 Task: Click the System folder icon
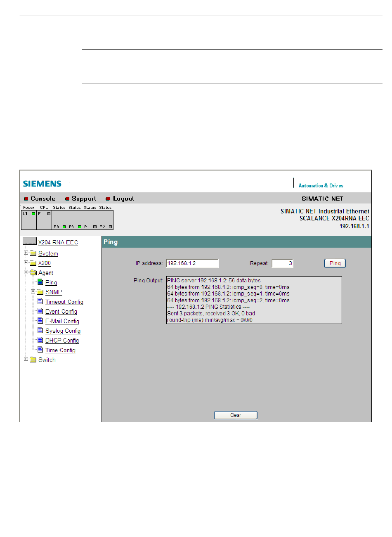(x=33, y=253)
